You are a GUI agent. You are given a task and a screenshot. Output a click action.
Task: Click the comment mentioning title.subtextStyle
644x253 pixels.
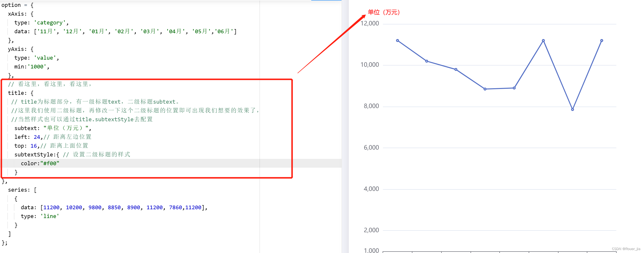pyautogui.click(x=82, y=119)
